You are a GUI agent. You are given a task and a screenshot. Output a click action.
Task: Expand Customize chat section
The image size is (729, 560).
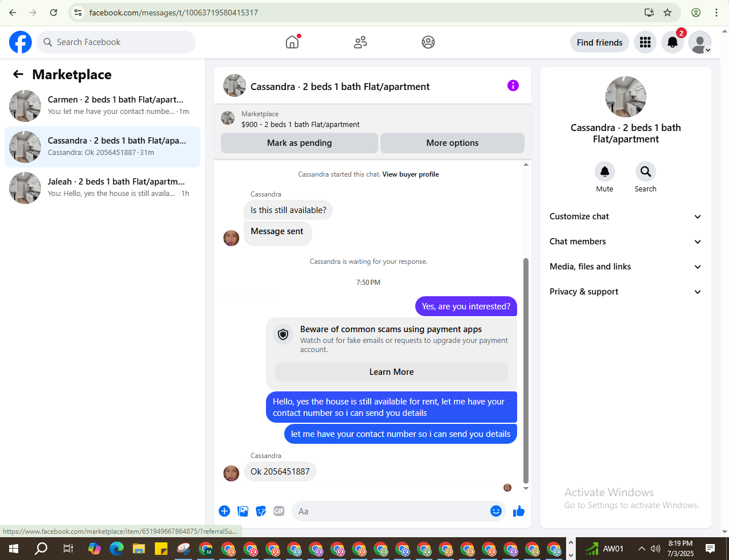[626, 216]
